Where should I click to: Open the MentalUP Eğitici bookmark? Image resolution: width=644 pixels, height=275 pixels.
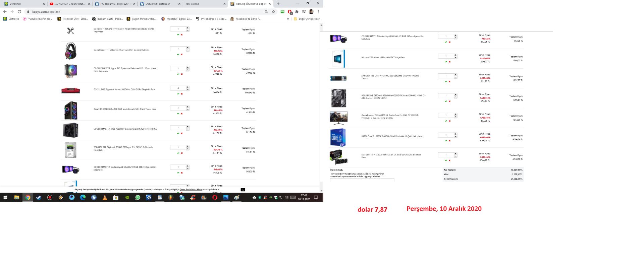(x=176, y=19)
